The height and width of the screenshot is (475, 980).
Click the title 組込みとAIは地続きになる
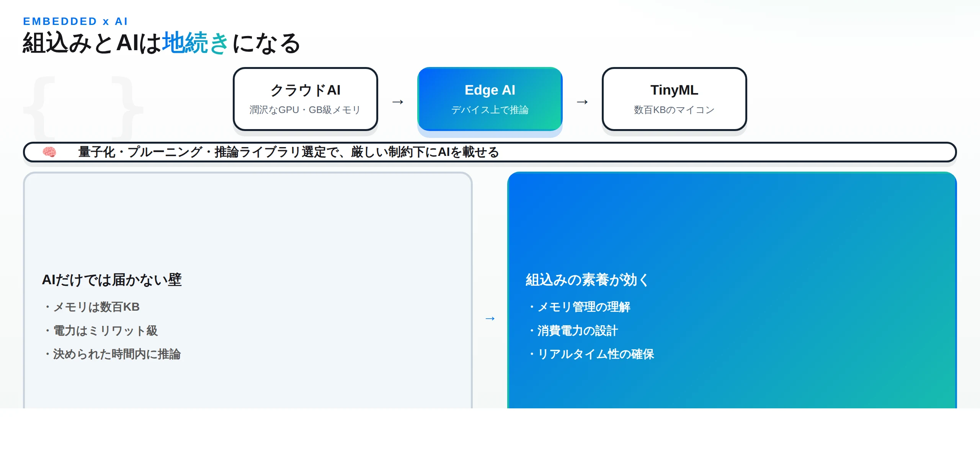pos(162,43)
